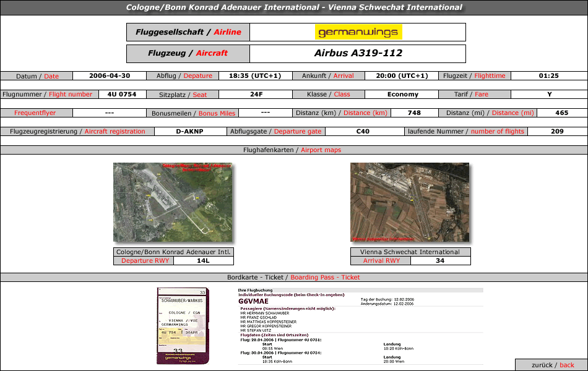This screenshot has height=371, width=588.
Task: Click the Cologne/Bonn Konrad Adenauer Intl. caption
Action: point(174,252)
